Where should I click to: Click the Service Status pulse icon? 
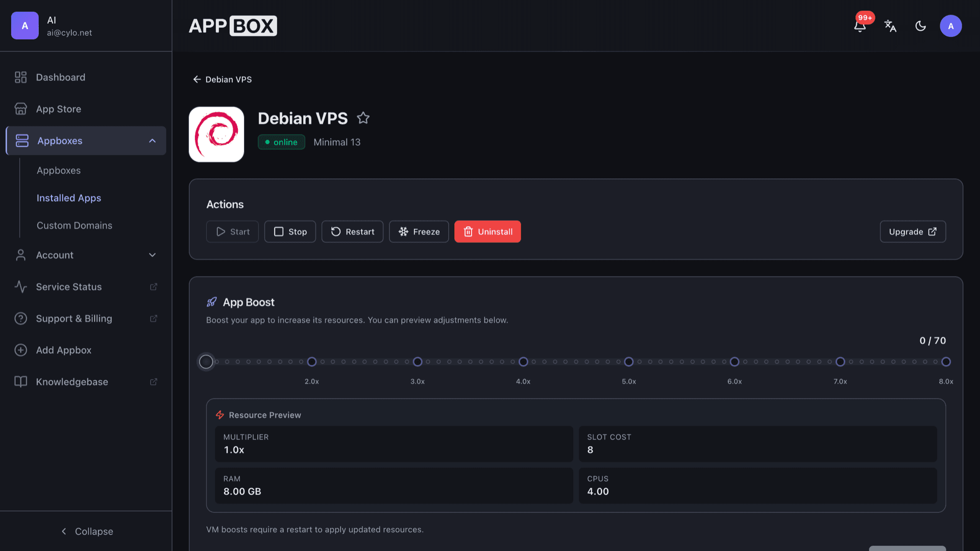pos(20,286)
